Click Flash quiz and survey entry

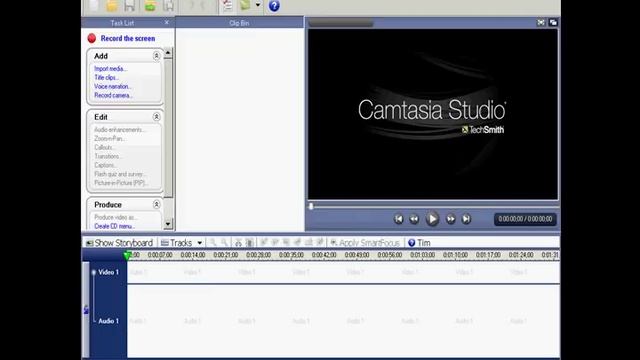point(120,174)
